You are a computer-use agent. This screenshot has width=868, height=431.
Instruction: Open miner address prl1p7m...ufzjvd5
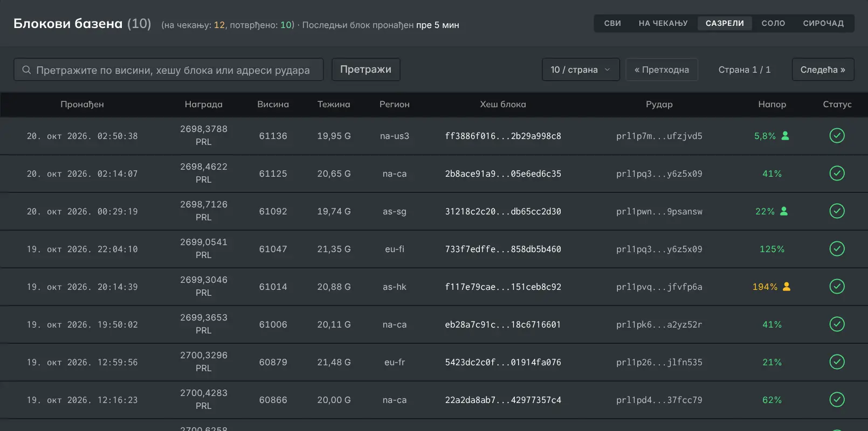tap(659, 136)
